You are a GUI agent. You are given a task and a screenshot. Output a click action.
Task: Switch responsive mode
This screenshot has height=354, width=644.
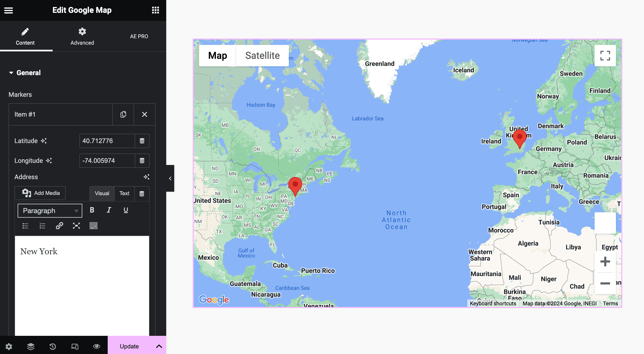click(x=75, y=347)
